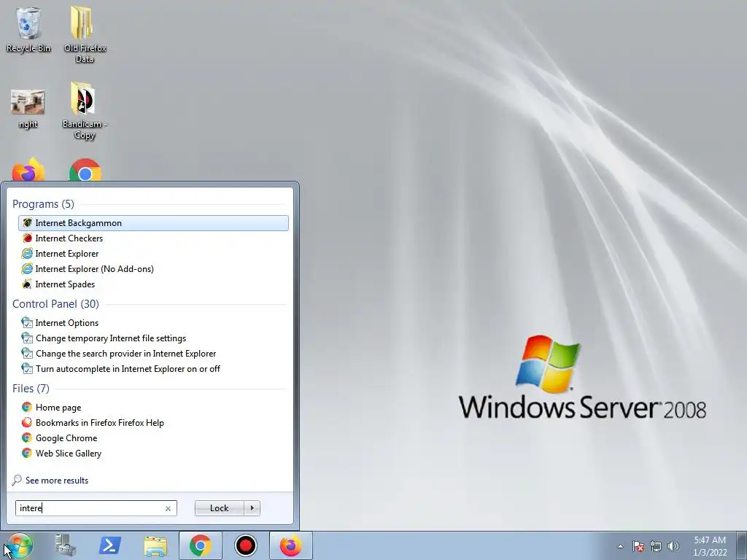This screenshot has height=560, width=747.
Task: Expand the shutdown options arrow next to Lock
Action: pos(252,508)
